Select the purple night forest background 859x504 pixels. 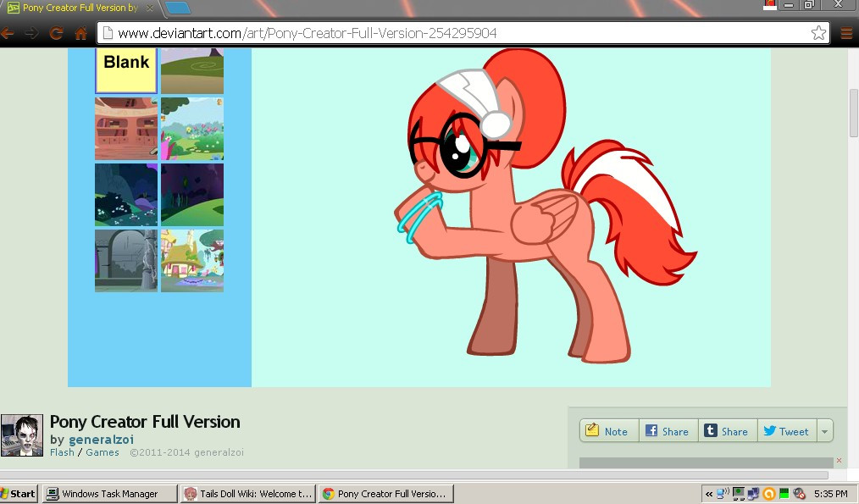click(x=192, y=195)
